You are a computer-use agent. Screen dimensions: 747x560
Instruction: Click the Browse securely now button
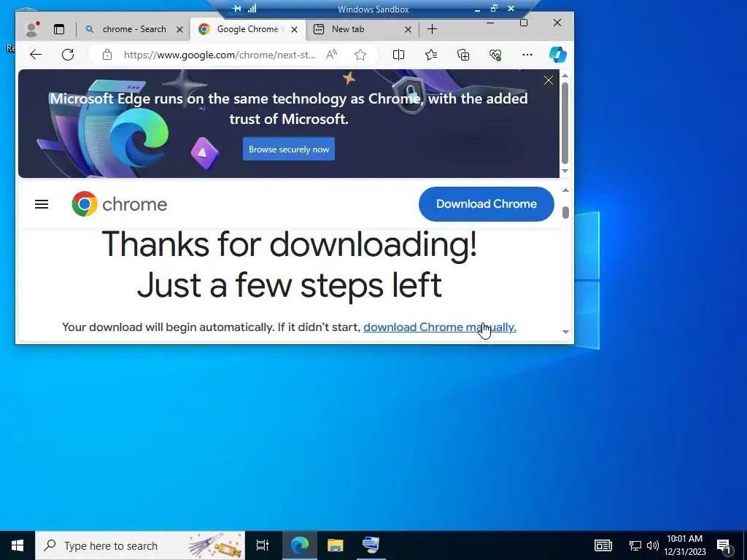(x=289, y=149)
